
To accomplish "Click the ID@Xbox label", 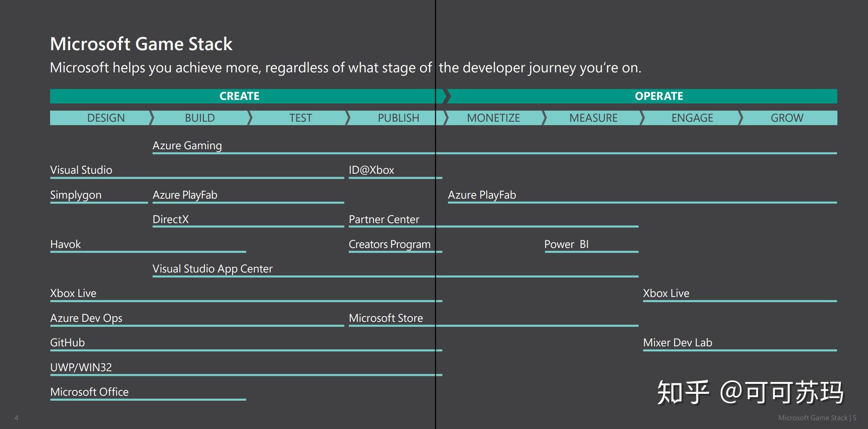I will (x=371, y=170).
